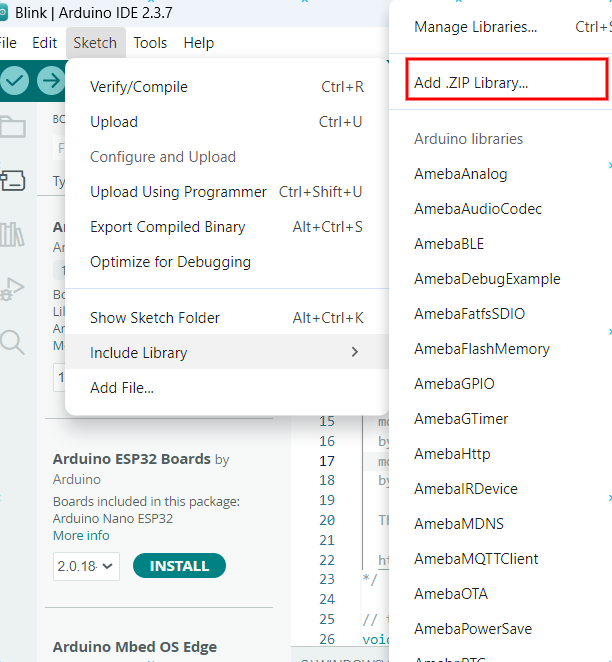
Task: Open the Help menu
Action: pos(199,43)
